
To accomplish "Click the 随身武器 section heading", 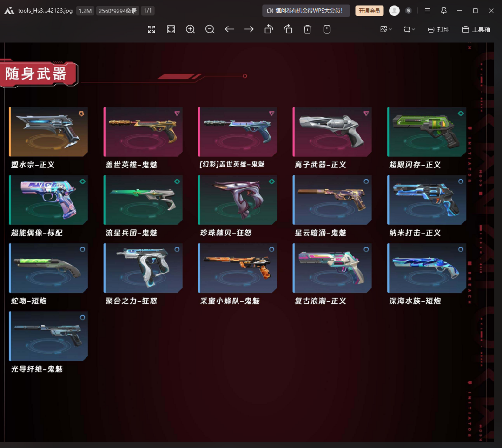I will point(36,74).
